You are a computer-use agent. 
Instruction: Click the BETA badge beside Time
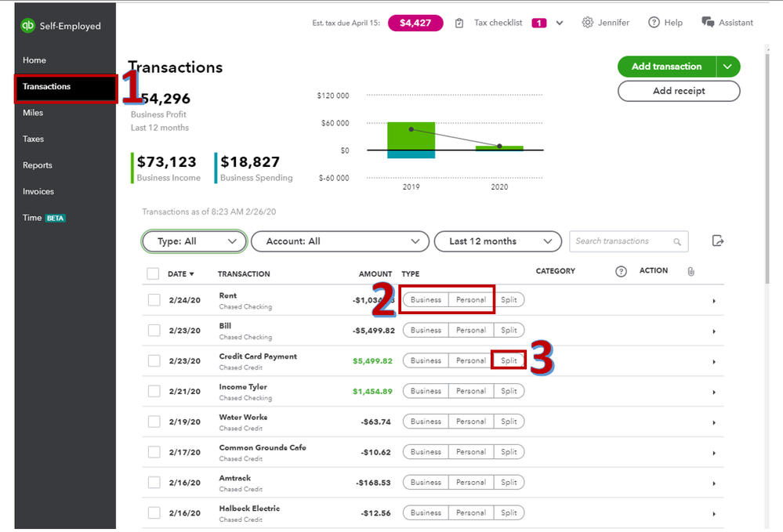tap(56, 218)
